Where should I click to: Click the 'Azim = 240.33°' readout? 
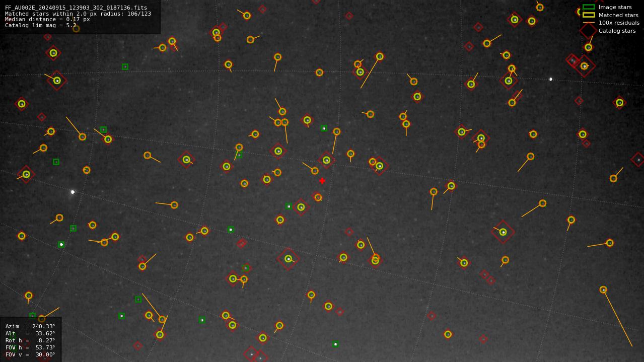(30, 326)
